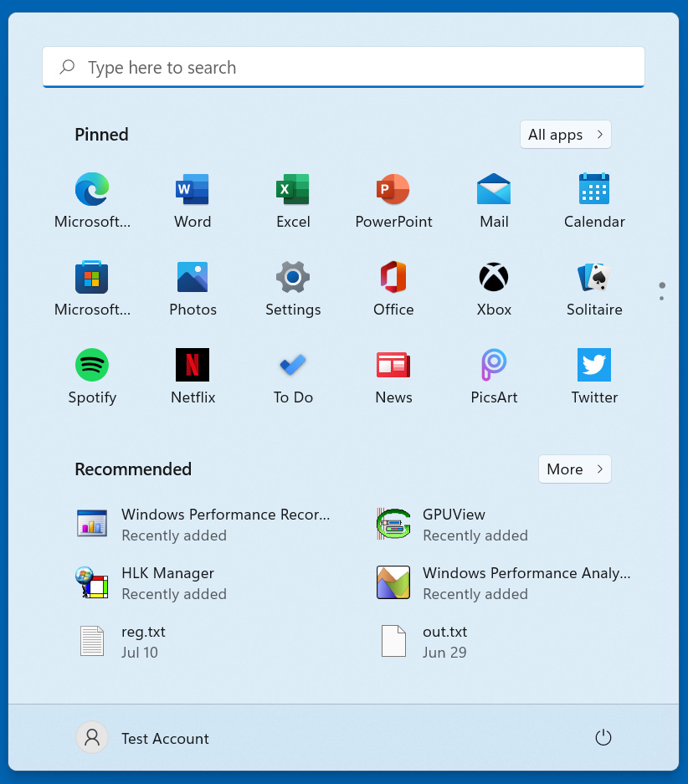Open the Mail app
688x784 pixels.
tap(494, 200)
